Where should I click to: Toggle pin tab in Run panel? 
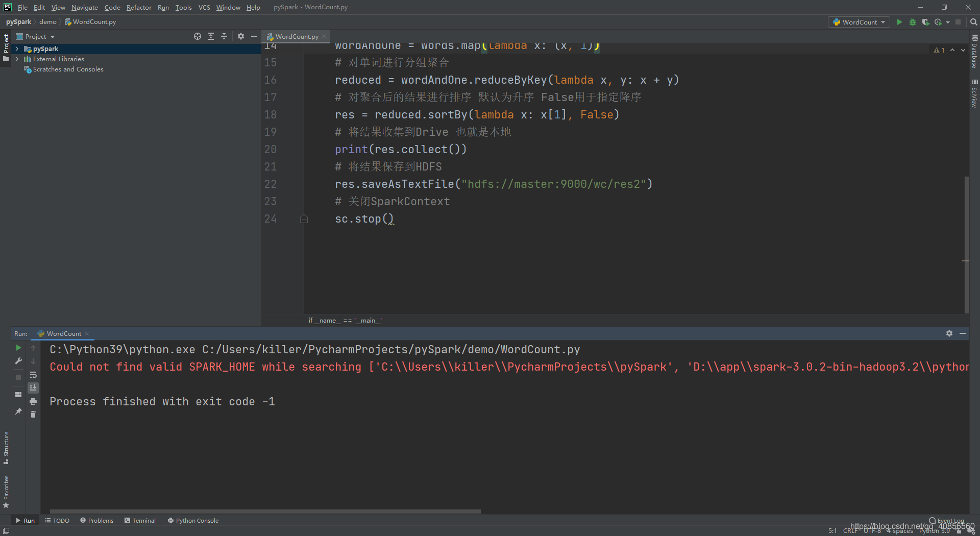18,411
